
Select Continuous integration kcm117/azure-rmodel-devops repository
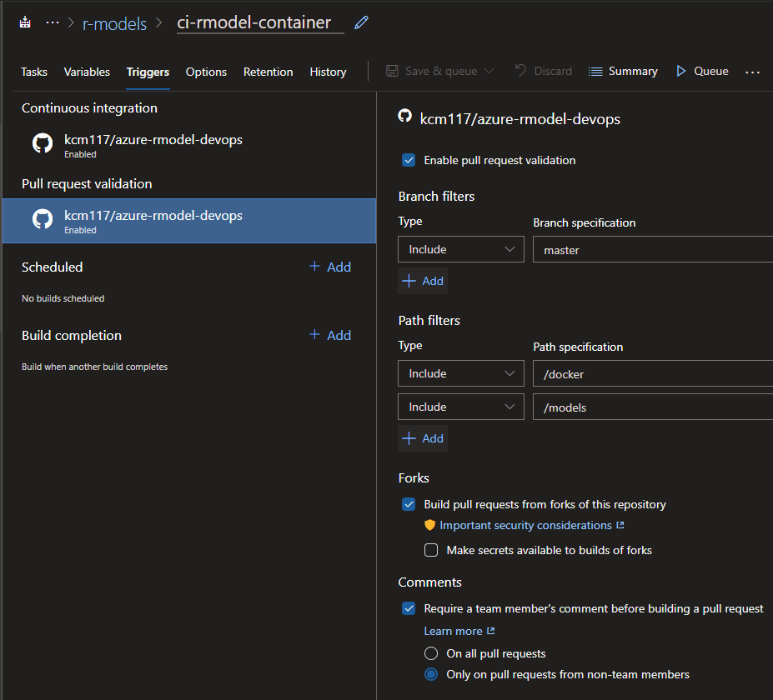[189, 145]
